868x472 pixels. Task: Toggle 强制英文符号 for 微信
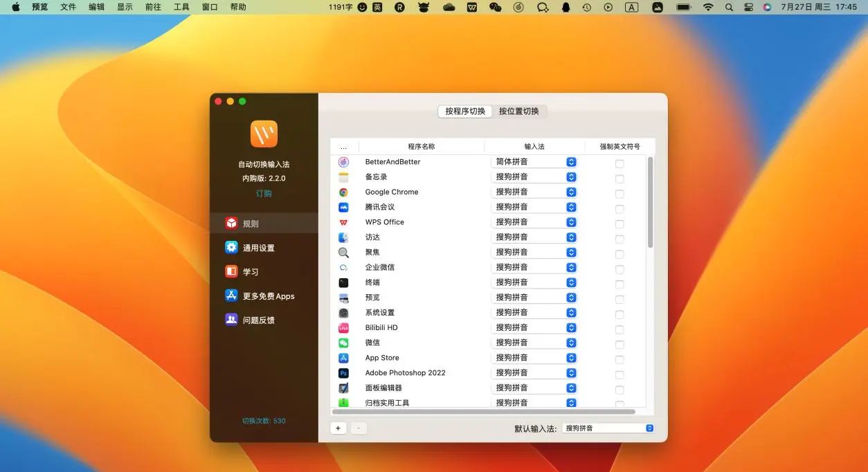[619, 344]
